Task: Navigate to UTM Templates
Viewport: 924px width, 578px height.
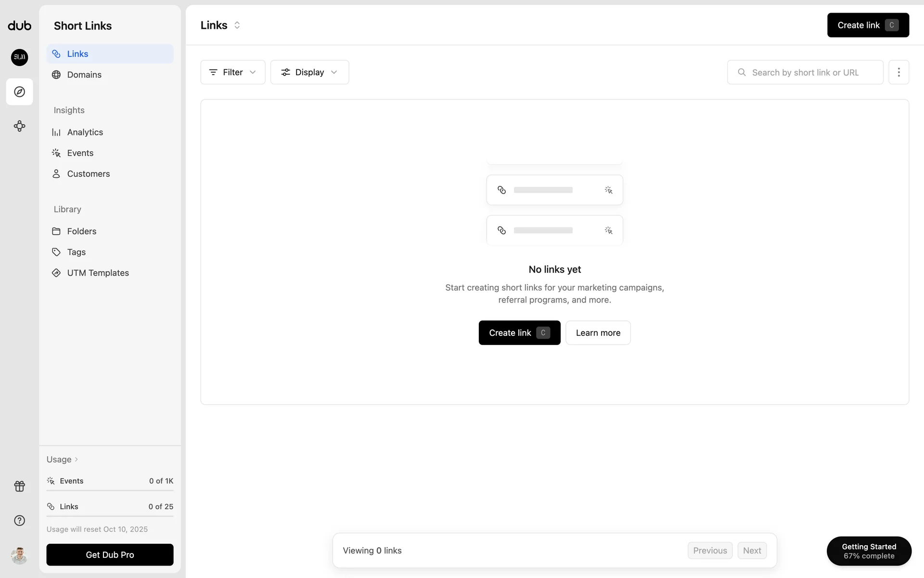Action: (98, 273)
